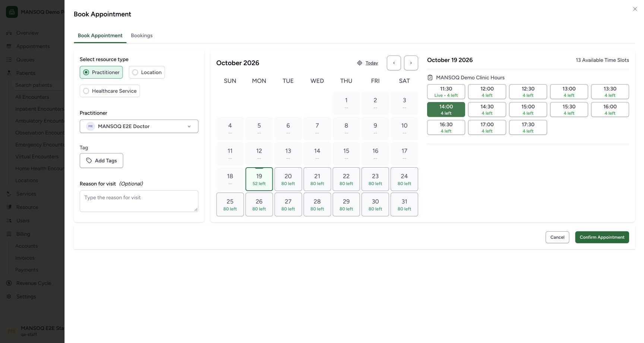Select the Healthcare Service resource type

coord(110,91)
